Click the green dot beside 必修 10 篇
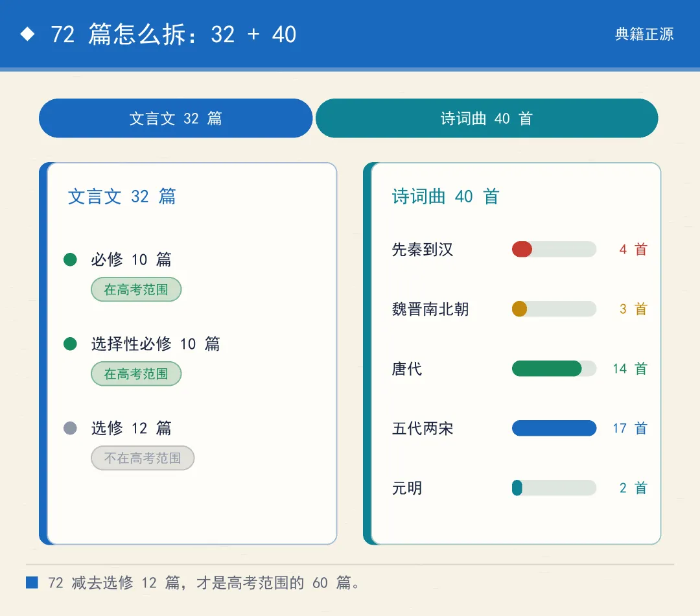 pos(70,259)
